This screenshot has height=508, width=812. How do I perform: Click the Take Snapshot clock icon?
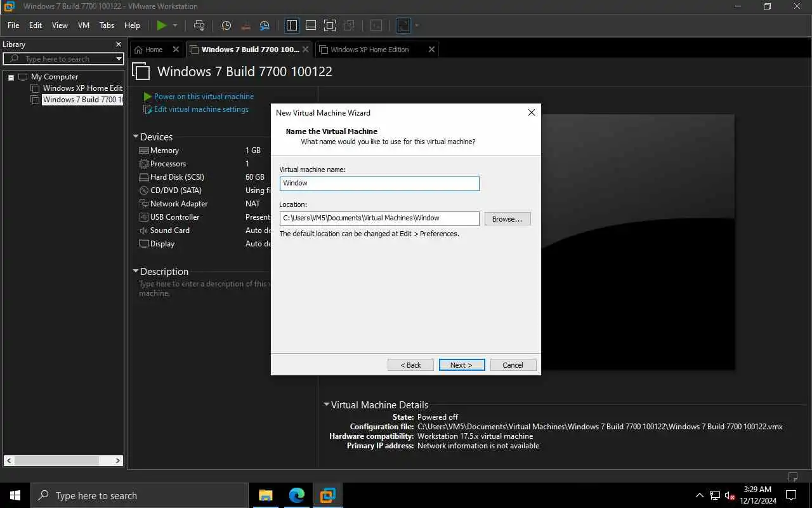click(x=226, y=25)
